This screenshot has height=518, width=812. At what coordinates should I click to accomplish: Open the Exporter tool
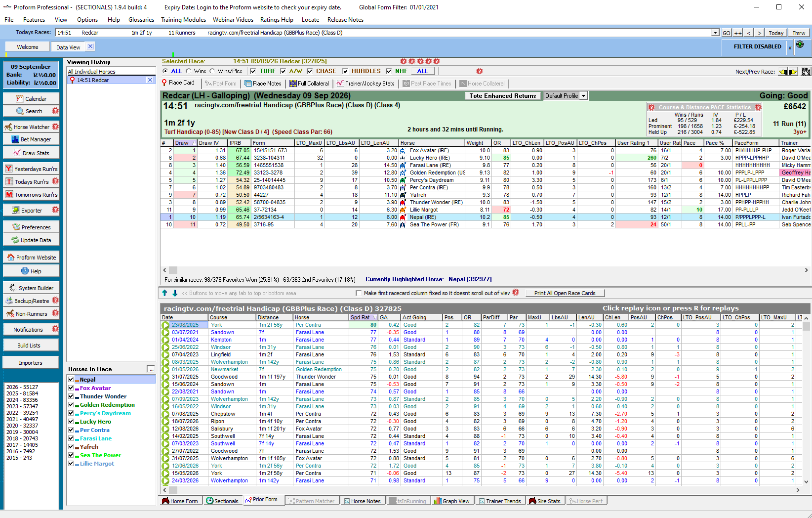tap(31, 211)
